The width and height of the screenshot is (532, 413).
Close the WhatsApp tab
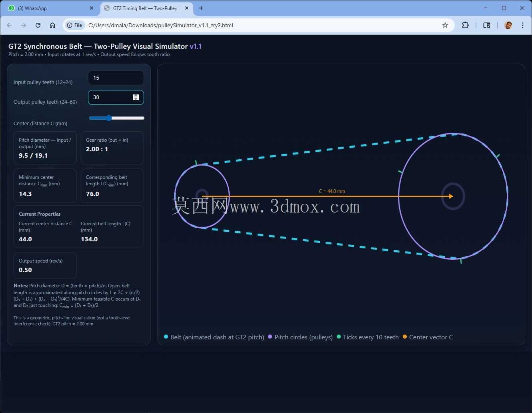pos(92,8)
